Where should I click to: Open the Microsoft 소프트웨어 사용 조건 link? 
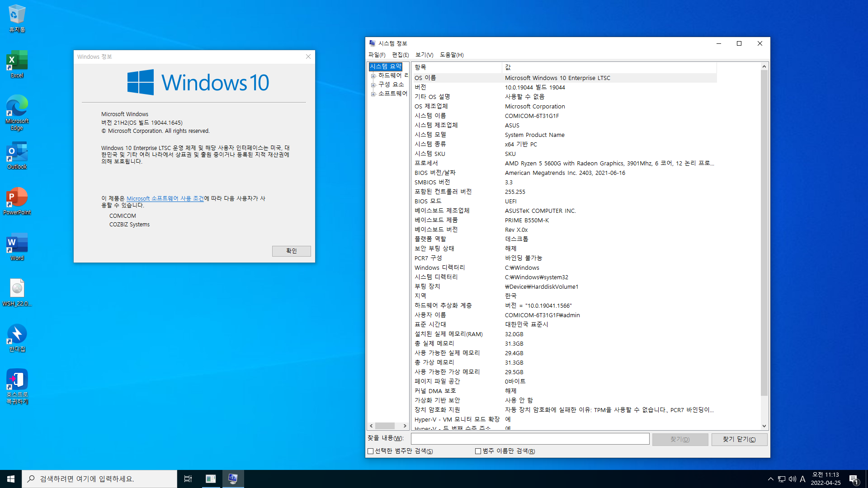pos(165,198)
